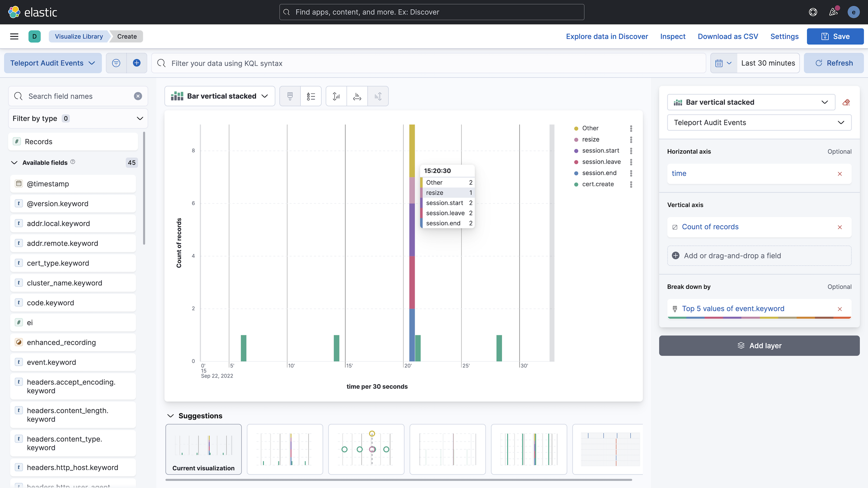
Task: Open the Bar vertical stacked chart type dropdown
Action: coord(219,96)
